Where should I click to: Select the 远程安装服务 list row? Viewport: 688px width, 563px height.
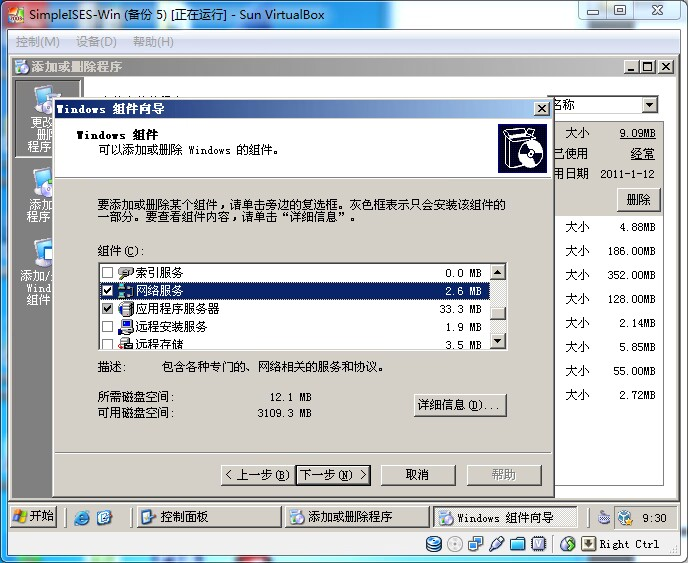(x=294, y=326)
